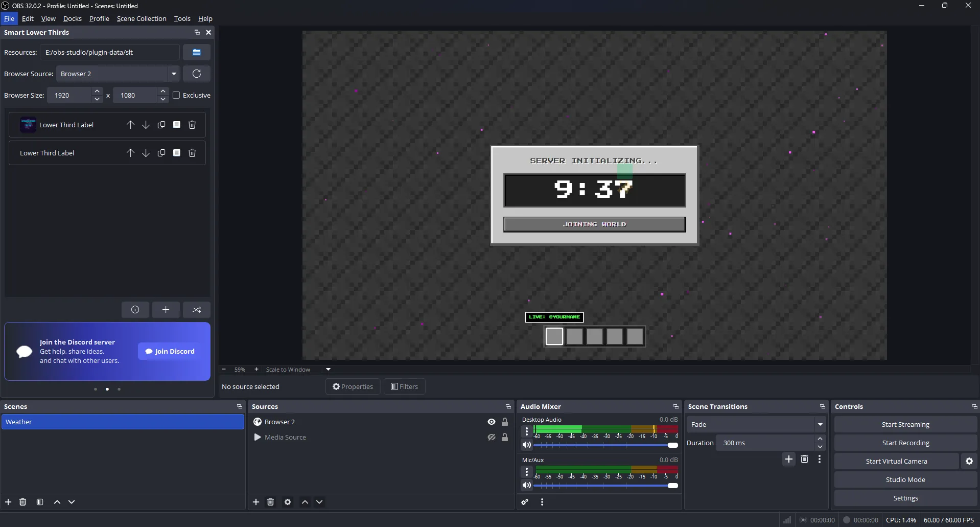Viewport: 980px width, 527px height.
Task: Refresh the Browser 2 source
Action: click(x=197, y=74)
